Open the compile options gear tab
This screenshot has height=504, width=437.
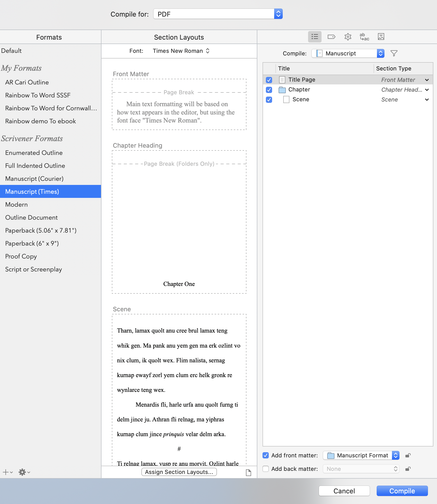[348, 37]
